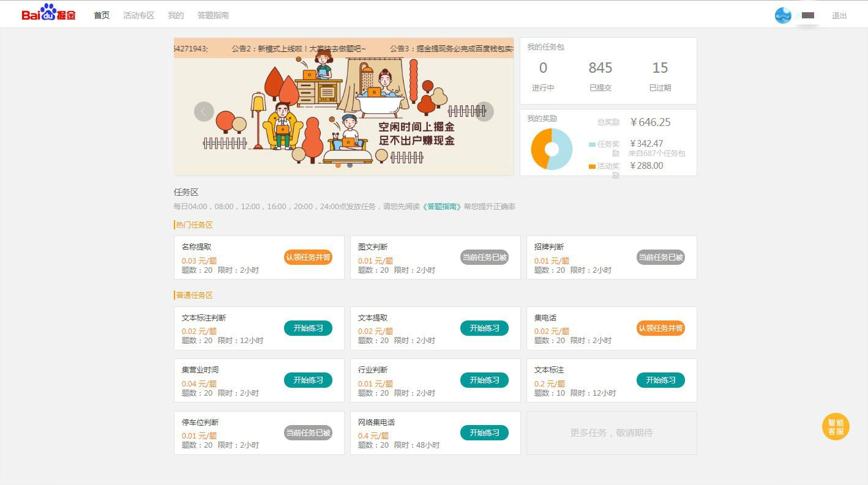Claim the 名称提取 task with 认领任务并答

[308, 257]
